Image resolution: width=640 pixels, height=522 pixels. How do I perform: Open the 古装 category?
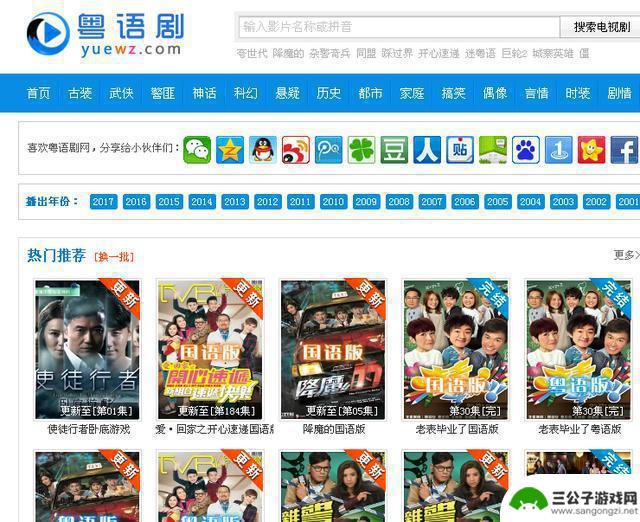[80, 93]
